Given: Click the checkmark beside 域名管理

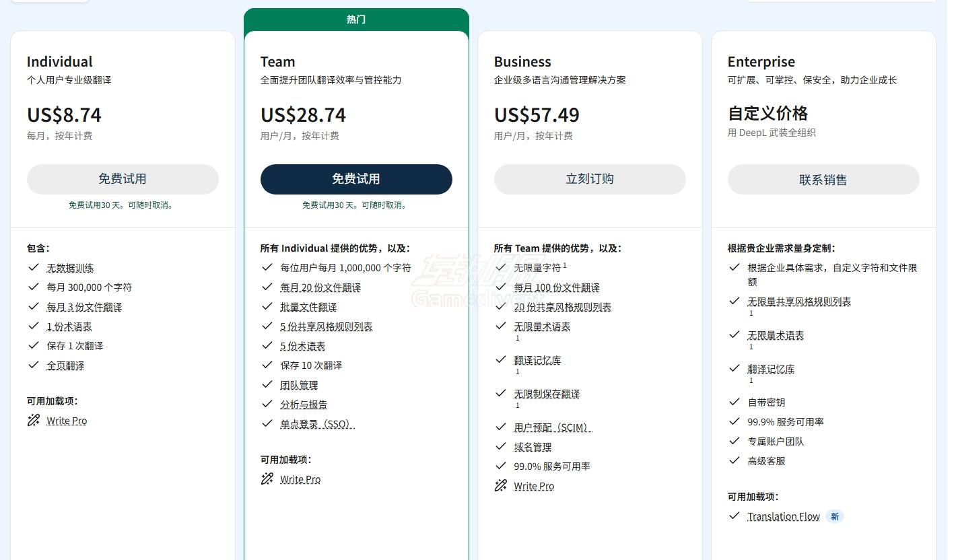Looking at the screenshot, I should (x=500, y=446).
